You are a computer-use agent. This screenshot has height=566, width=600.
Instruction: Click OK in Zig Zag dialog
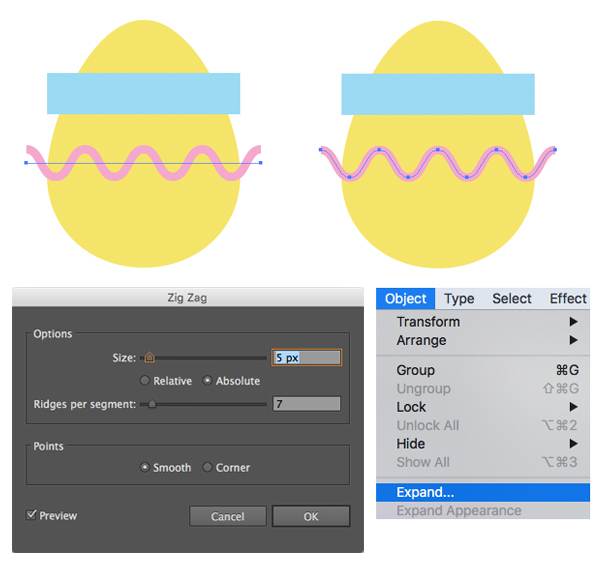311,516
